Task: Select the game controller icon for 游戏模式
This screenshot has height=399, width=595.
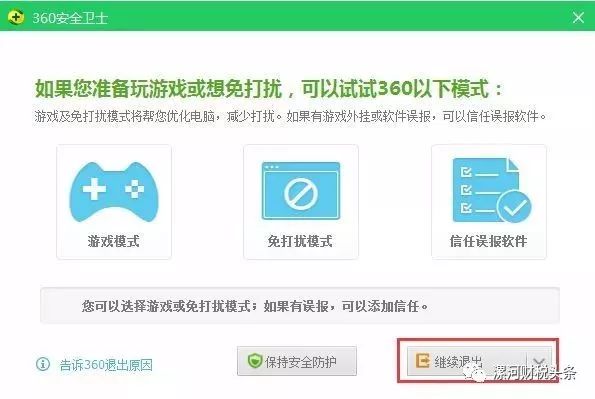Action: point(113,192)
